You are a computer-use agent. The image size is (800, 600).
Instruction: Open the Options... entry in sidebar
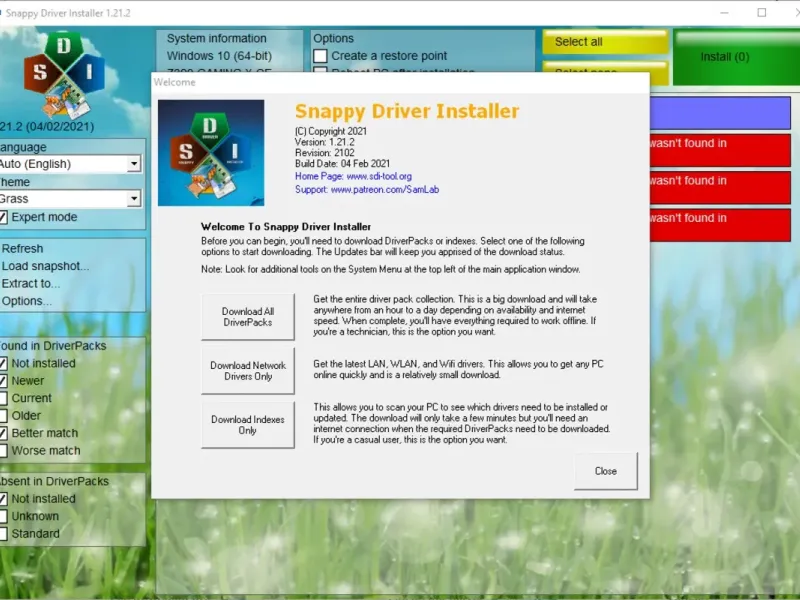click(x=27, y=301)
